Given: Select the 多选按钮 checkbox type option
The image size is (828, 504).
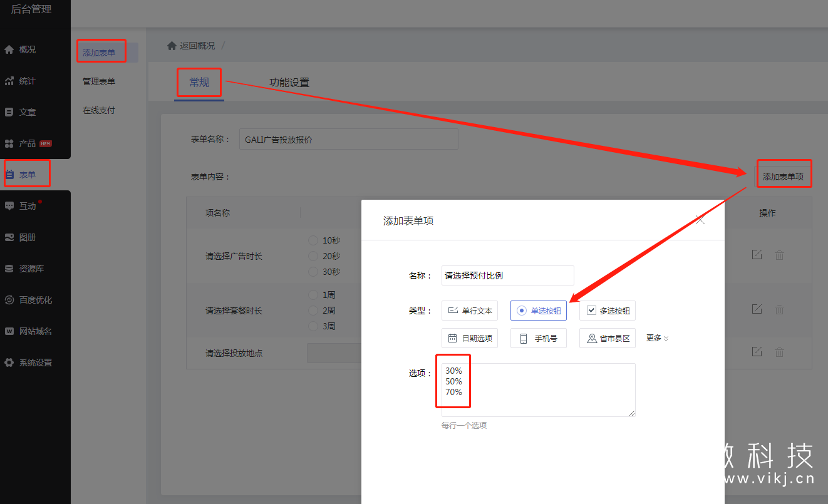Looking at the screenshot, I should tap(608, 311).
